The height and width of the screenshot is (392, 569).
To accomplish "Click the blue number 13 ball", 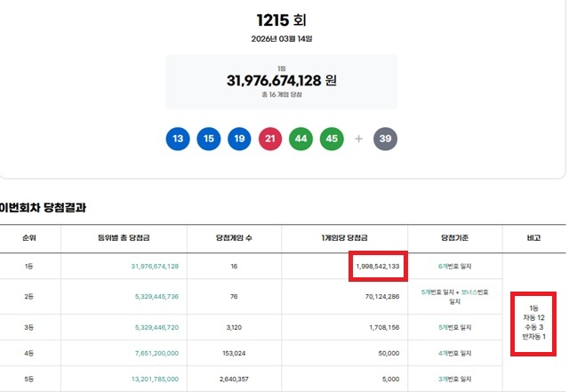I will (x=178, y=139).
